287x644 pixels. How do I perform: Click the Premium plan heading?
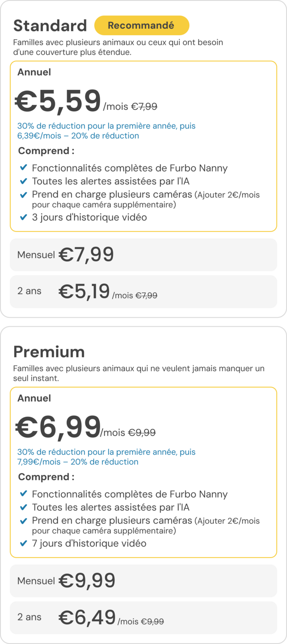click(x=49, y=352)
